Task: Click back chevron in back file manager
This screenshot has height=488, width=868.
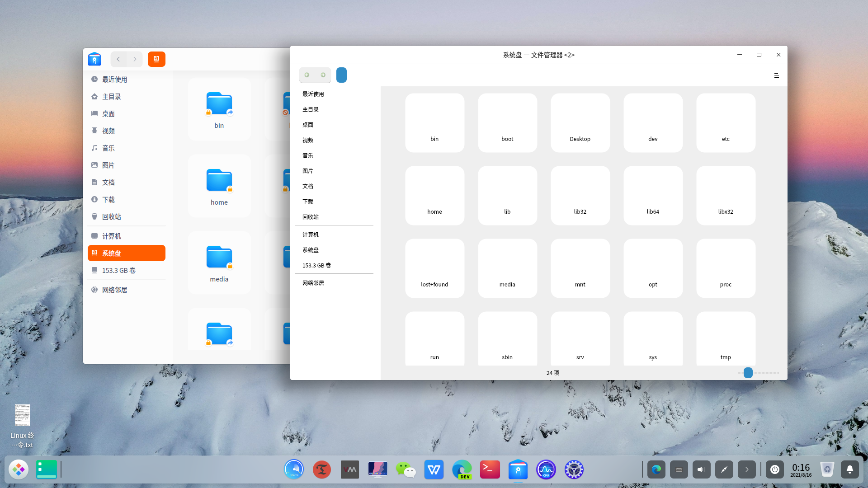Action: tap(118, 59)
